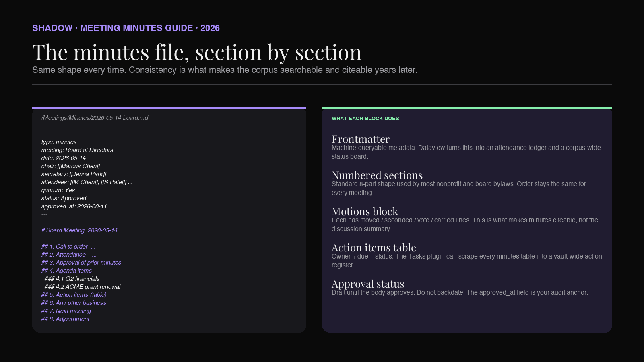Click the 'SHADOW · MEETING MINUTES GUIDE · 2026' header

(x=126, y=28)
